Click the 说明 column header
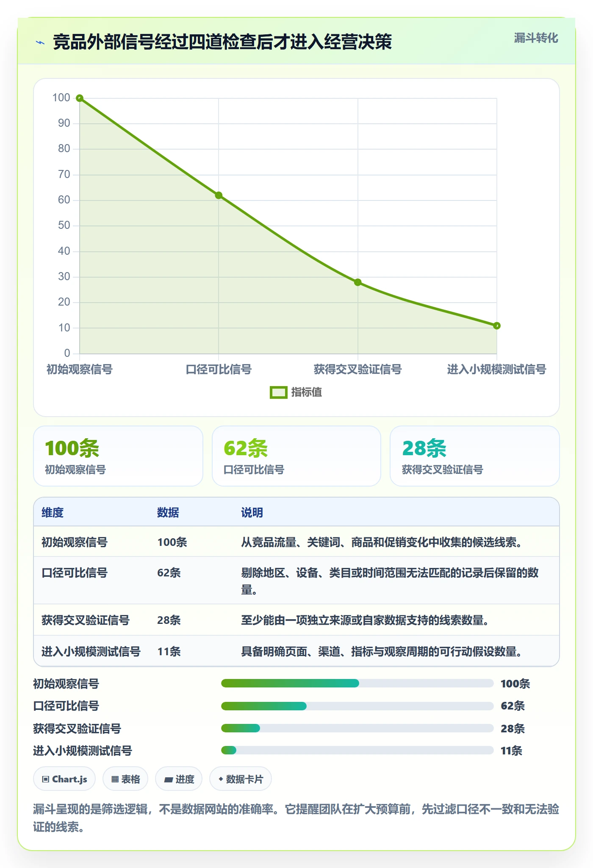593x868 pixels. (252, 512)
